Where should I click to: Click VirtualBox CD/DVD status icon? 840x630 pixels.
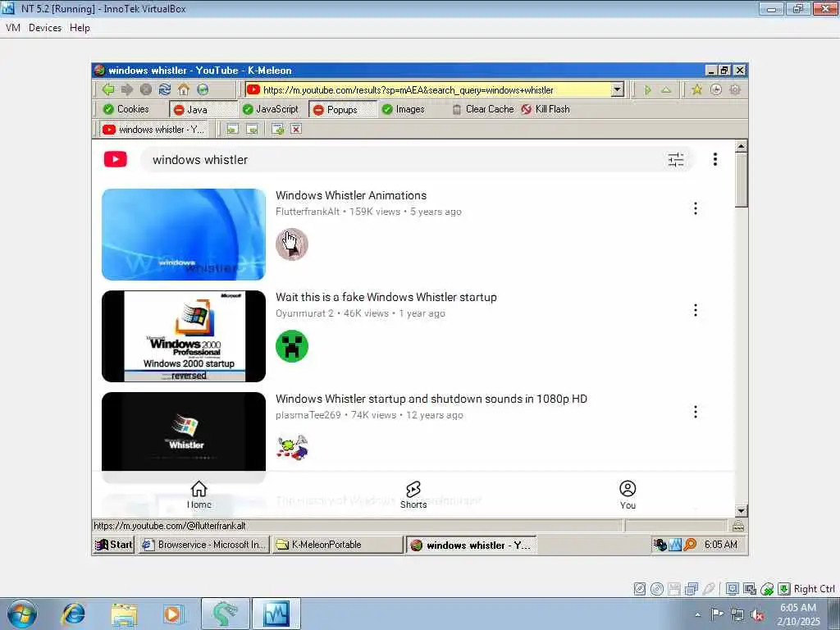point(657,589)
